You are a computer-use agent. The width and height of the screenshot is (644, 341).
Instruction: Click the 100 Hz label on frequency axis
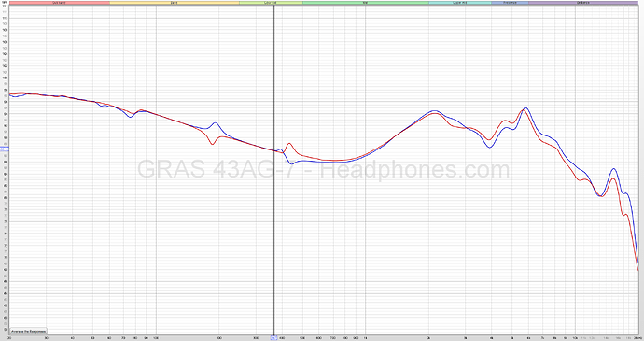point(156,337)
